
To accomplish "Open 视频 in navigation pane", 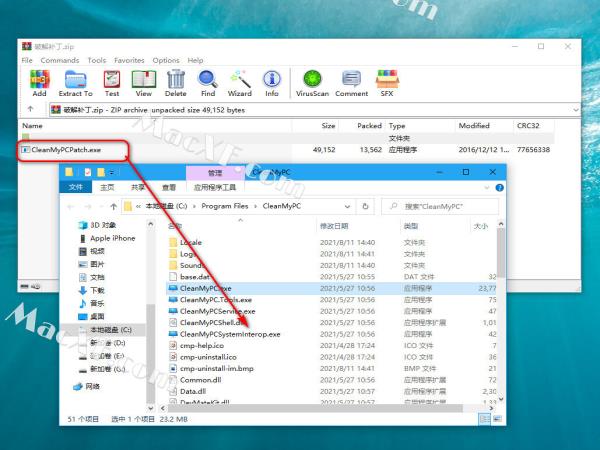I will tap(92, 251).
